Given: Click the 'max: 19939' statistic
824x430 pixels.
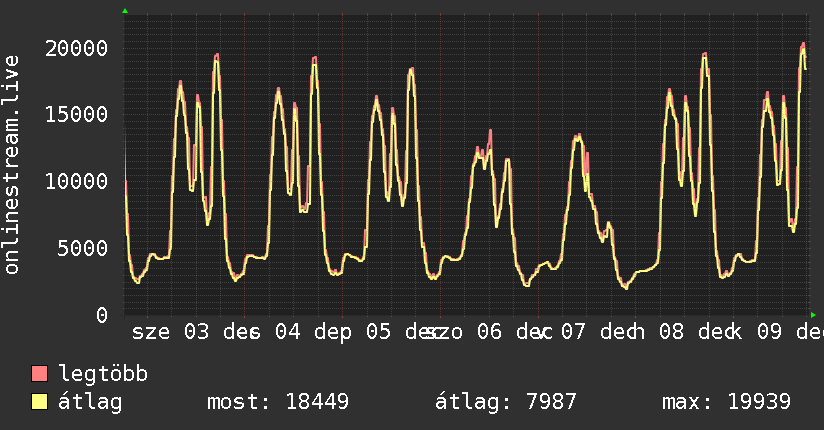Looking at the screenshot, I should coord(726,402).
